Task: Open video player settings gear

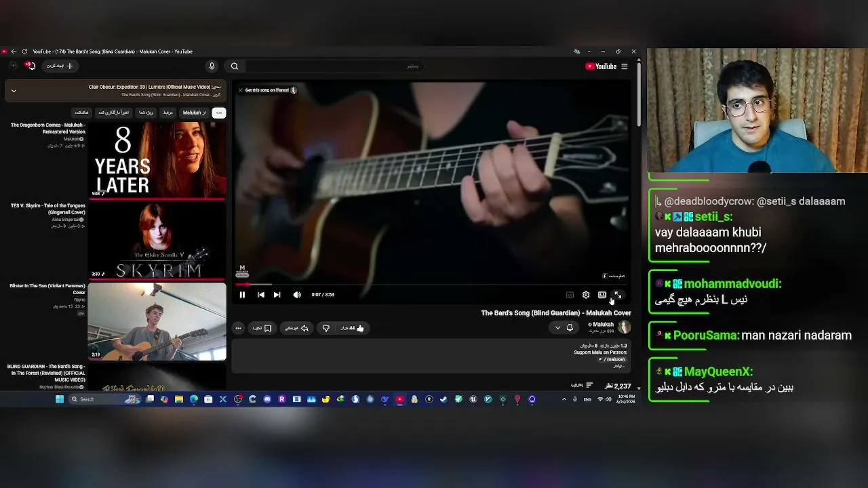Action: [586, 295]
